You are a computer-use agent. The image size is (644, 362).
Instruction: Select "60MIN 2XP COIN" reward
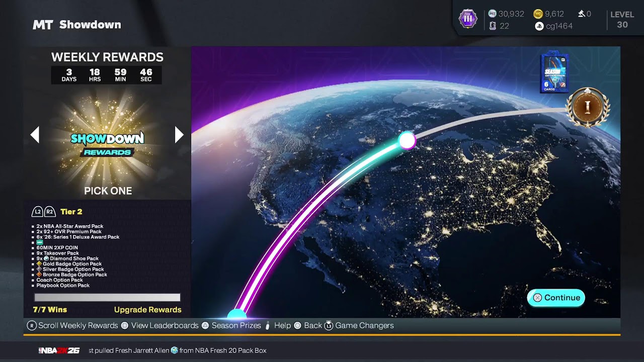(57, 248)
